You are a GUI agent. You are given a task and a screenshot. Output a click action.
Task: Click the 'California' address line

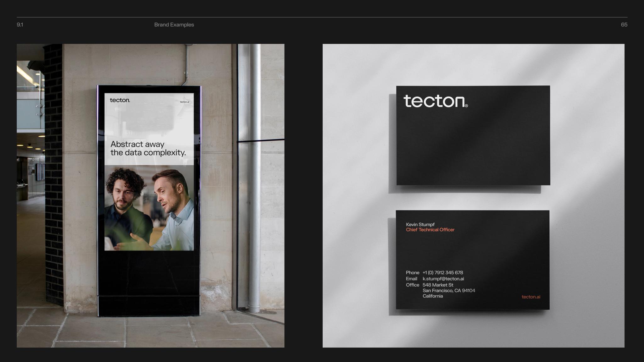[x=433, y=296]
